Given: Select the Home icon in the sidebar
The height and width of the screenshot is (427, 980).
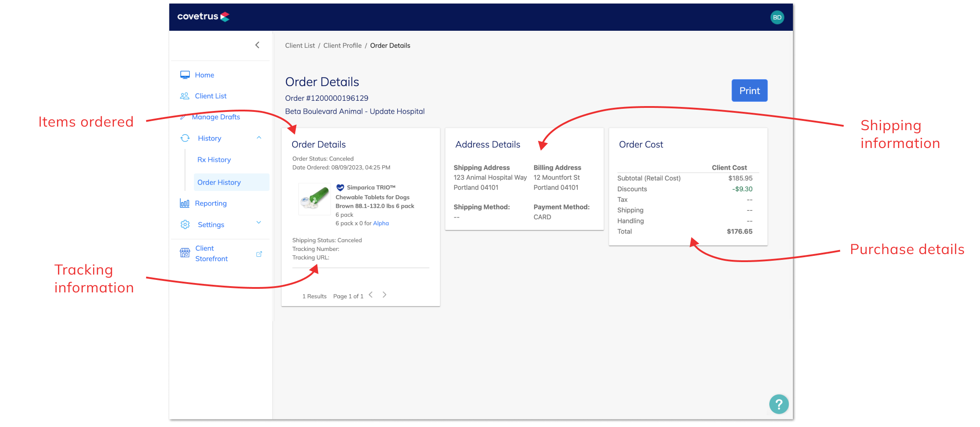Looking at the screenshot, I should click(185, 74).
